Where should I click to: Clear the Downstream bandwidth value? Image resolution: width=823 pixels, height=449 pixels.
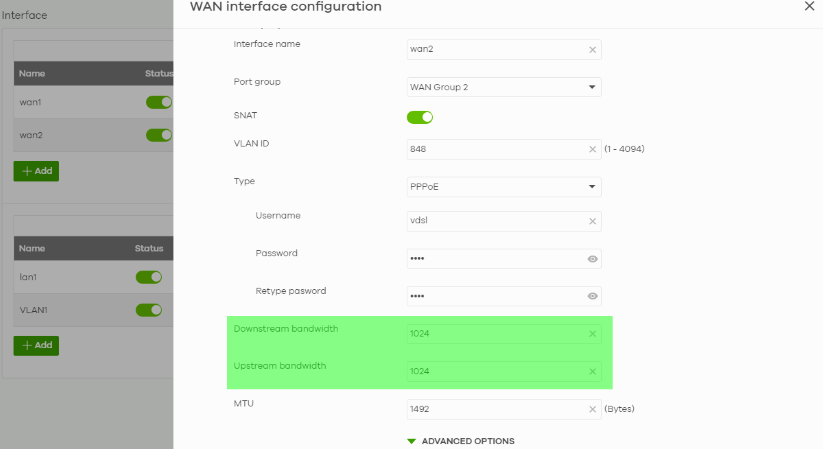coord(592,334)
